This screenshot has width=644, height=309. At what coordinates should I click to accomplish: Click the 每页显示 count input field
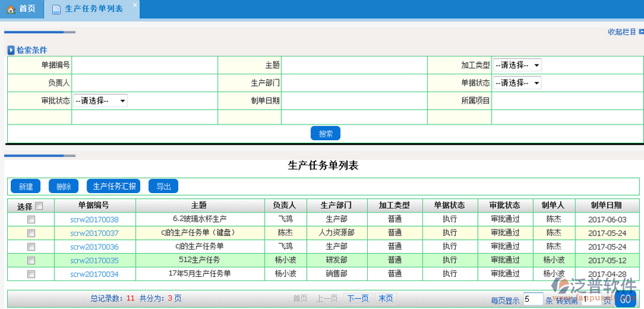(532, 300)
